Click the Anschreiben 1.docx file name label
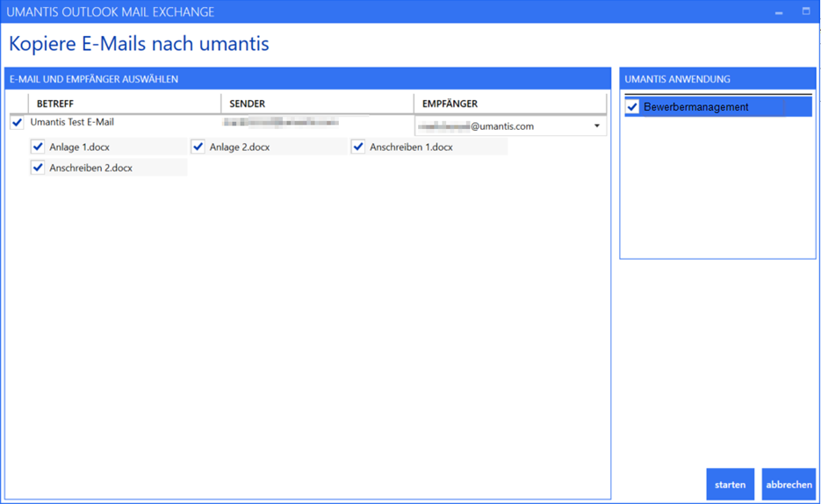The width and height of the screenshot is (821, 504). [411, 148]
